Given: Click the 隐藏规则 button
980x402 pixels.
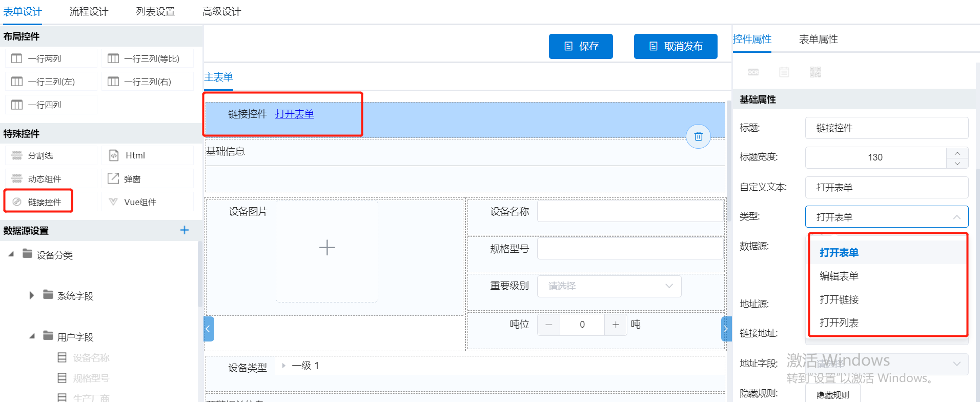Looking at the screenshot, I should pos(833,394).
